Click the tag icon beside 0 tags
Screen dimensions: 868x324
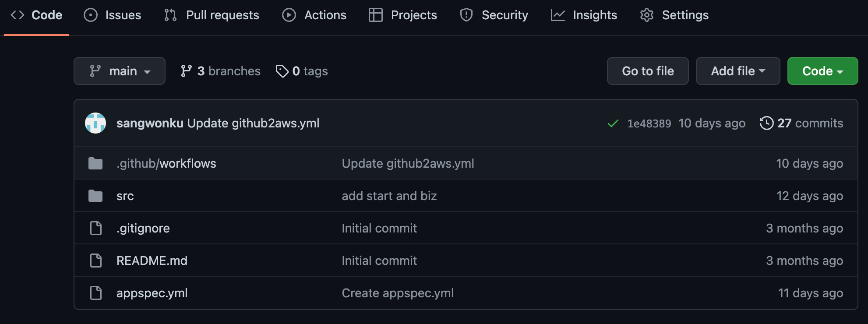[282, 70]
